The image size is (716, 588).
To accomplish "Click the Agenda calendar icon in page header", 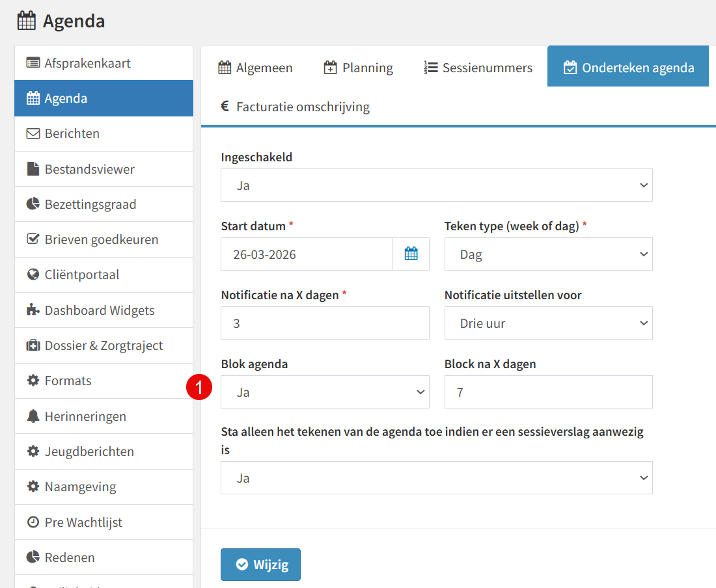I will (x=27, y=21).
